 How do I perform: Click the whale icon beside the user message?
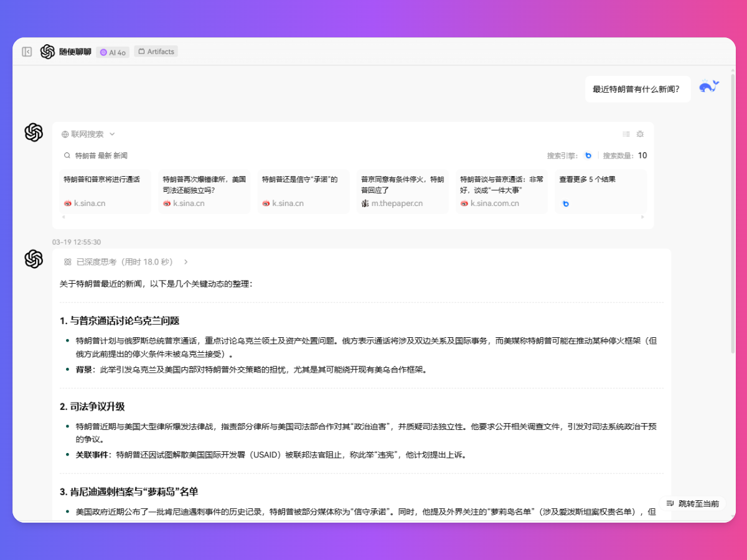709,88
